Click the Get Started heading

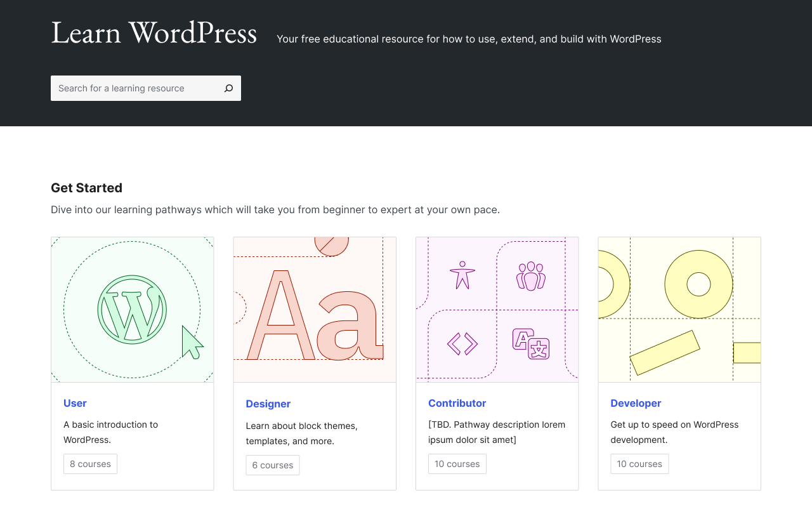86,188
